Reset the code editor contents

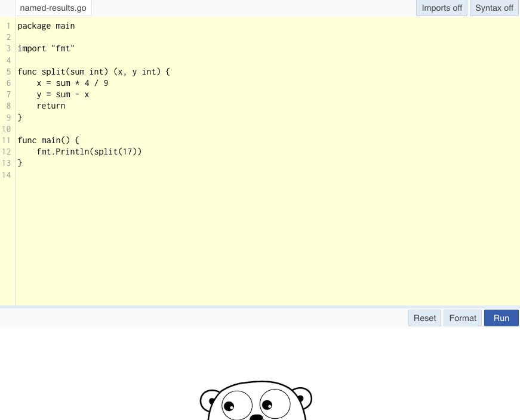click(424, 318)
